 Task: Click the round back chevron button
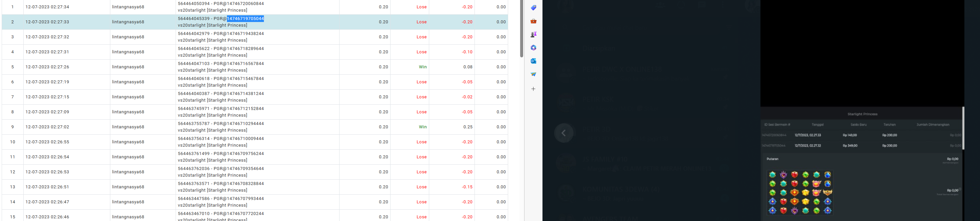(x=564, y=133)
